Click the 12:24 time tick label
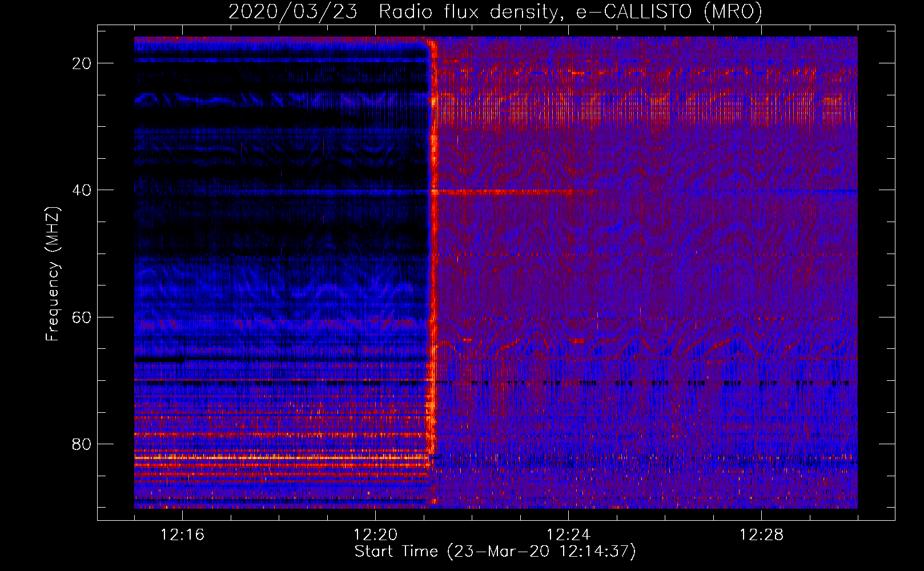 click(568, 535)
